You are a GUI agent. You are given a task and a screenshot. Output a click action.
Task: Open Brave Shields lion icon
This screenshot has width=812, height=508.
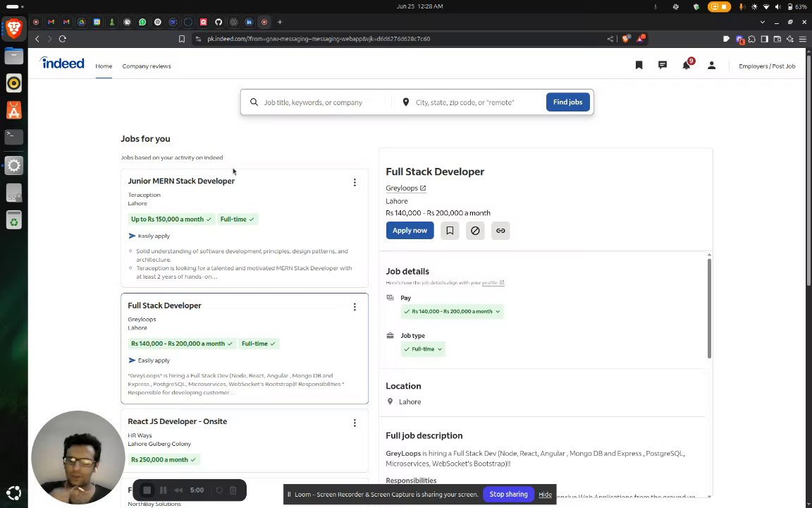tap(626, 39)
